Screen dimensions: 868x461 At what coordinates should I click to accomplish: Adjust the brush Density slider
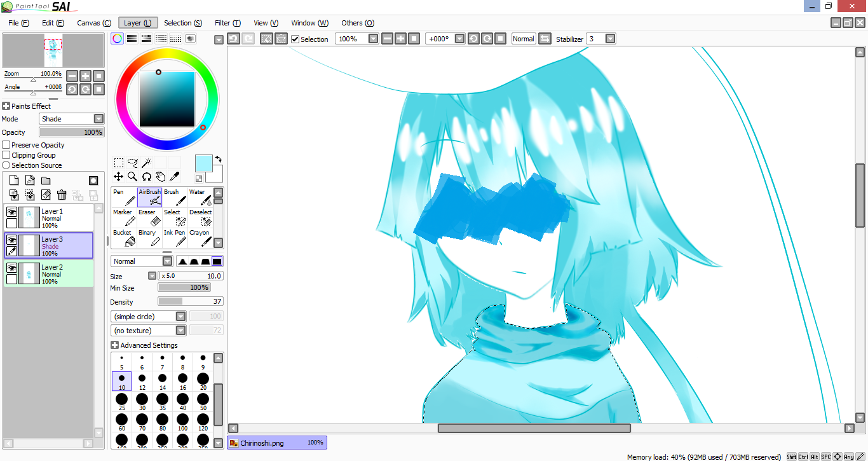190,301
